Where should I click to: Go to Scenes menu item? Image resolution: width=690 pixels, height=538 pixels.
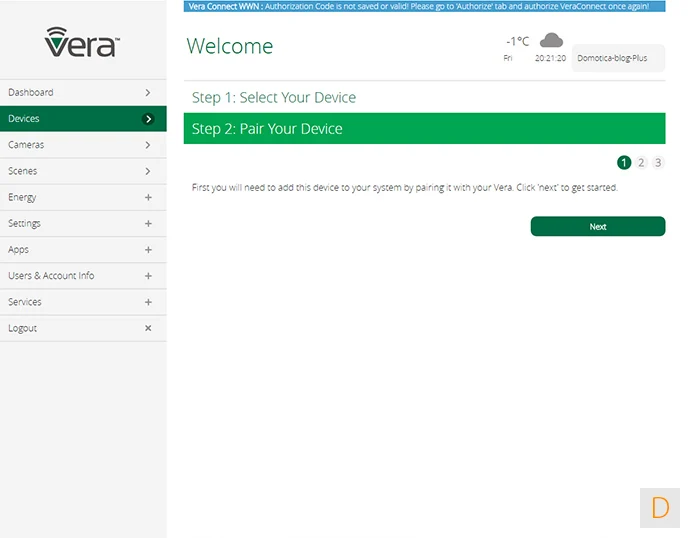[83, 171]
